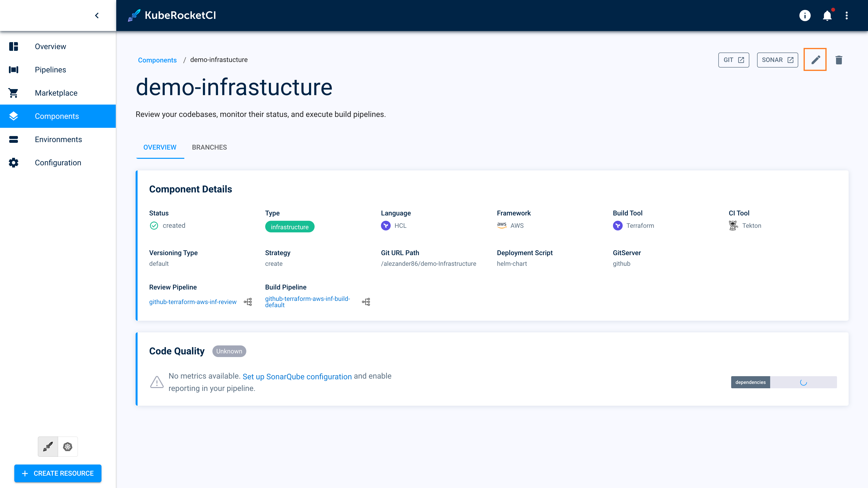The image size is (868, 488).
Task: Click the edit pencil icon for component
Action: [815, 60]
